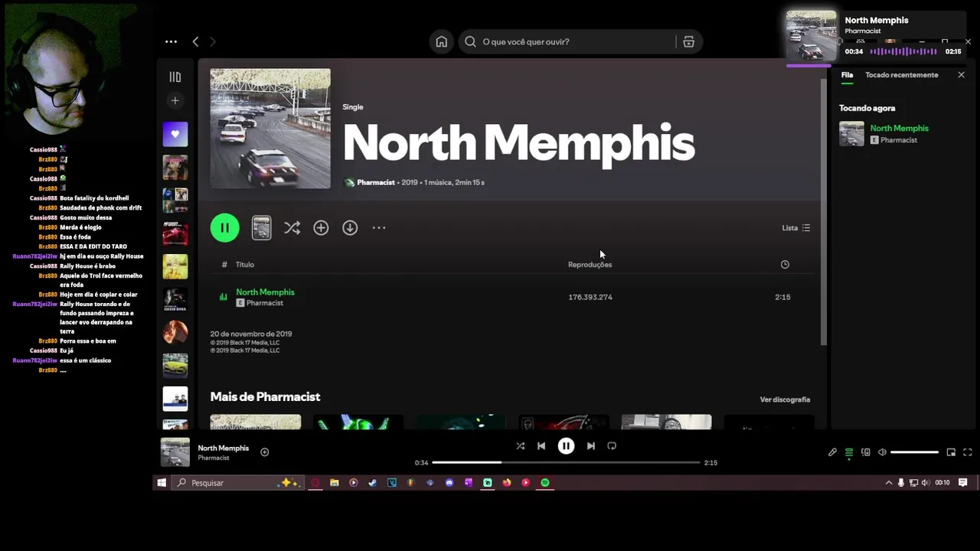Add the single to Your Library
The width and height of the screenshot is (980, 551).
click(321, 228)
